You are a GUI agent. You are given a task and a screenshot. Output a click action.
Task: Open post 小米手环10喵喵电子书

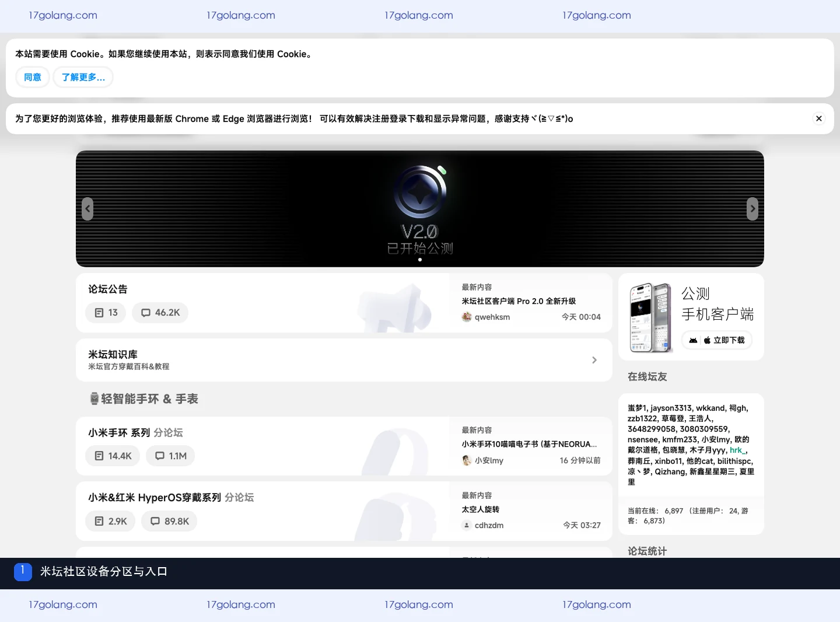(529, 444)
